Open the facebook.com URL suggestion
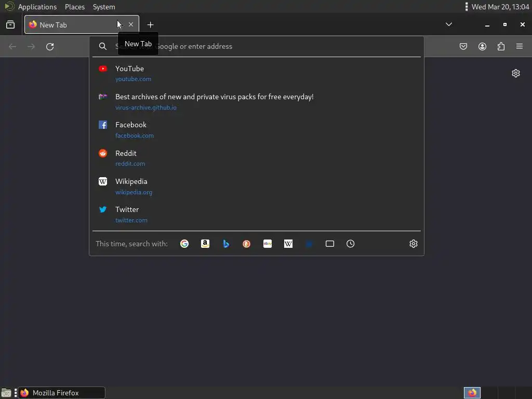Image resolution: width=532 pixels, height=399 pixels. 135,136
